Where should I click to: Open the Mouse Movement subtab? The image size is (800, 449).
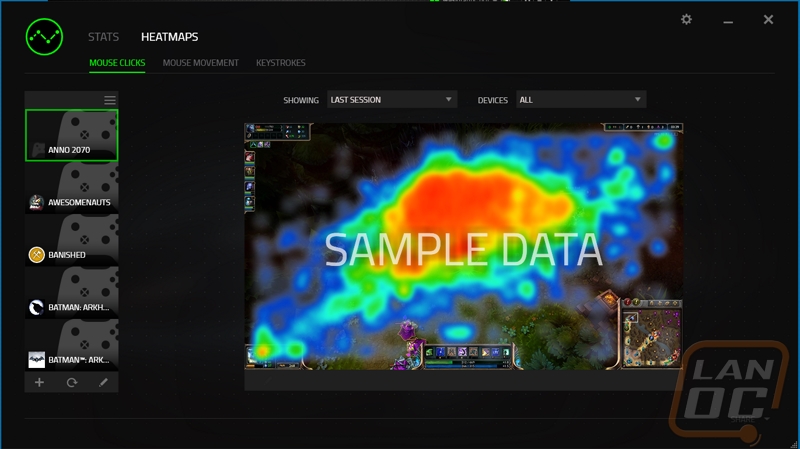(200, 63)
